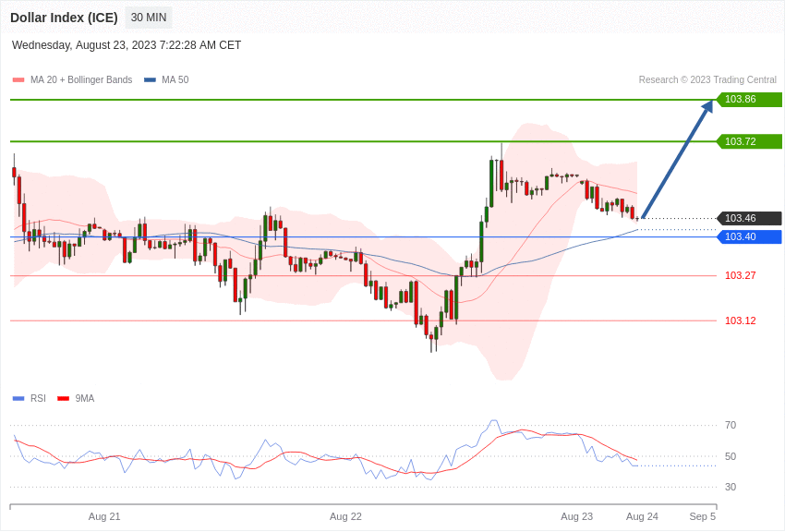Image resolution: width=785 pixels, height=532 pixels.
Task: Select the 103.72 resistance price tag
Action: coord(750,141)
